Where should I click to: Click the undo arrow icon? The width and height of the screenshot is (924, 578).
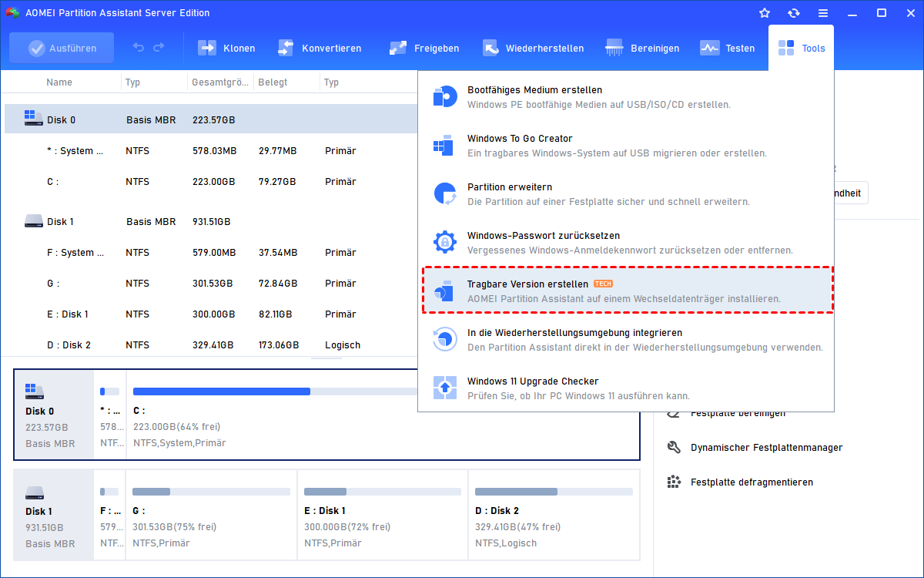(139, 48)
